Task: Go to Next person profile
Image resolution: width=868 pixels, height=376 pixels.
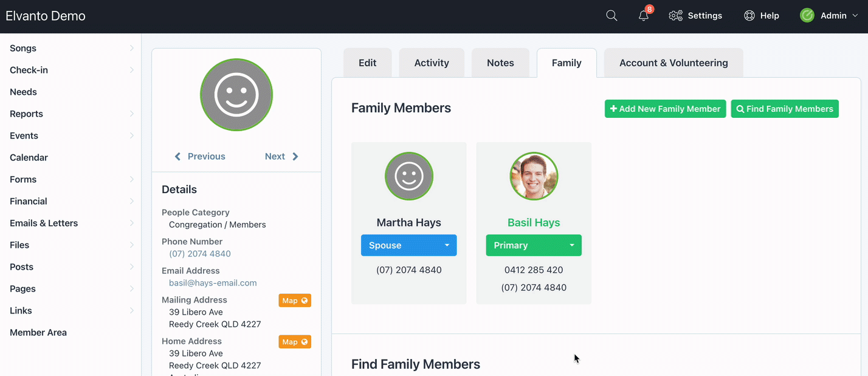Action: coord(281,157)
